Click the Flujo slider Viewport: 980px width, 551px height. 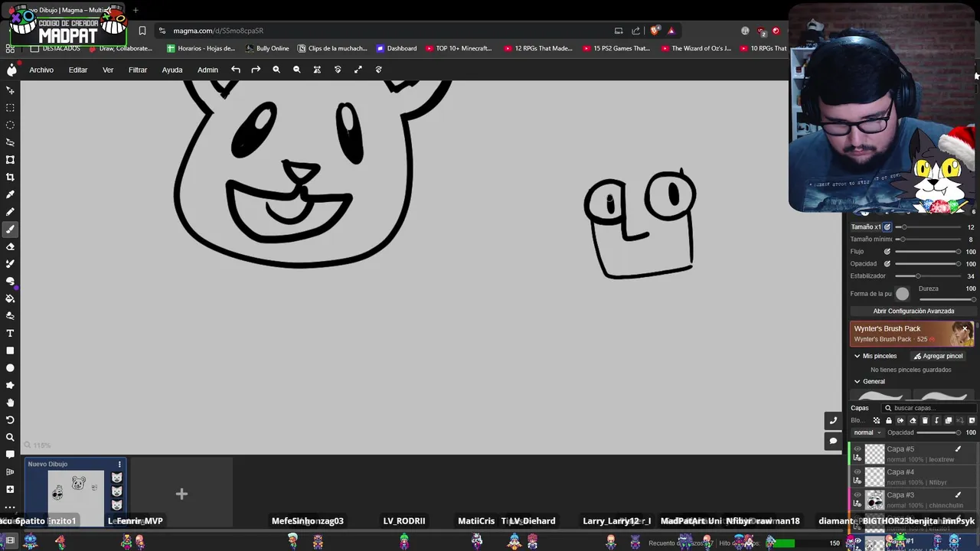coord(927,251)
